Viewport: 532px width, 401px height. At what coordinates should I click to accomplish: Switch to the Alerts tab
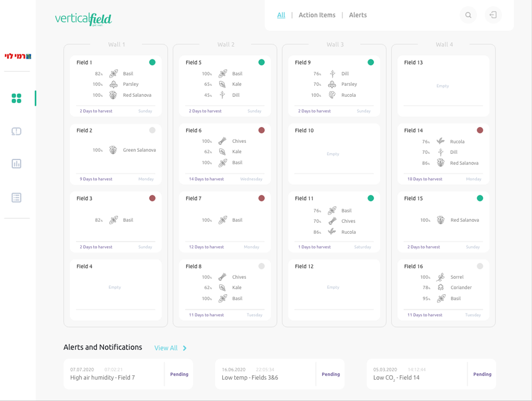pos(358,15)
